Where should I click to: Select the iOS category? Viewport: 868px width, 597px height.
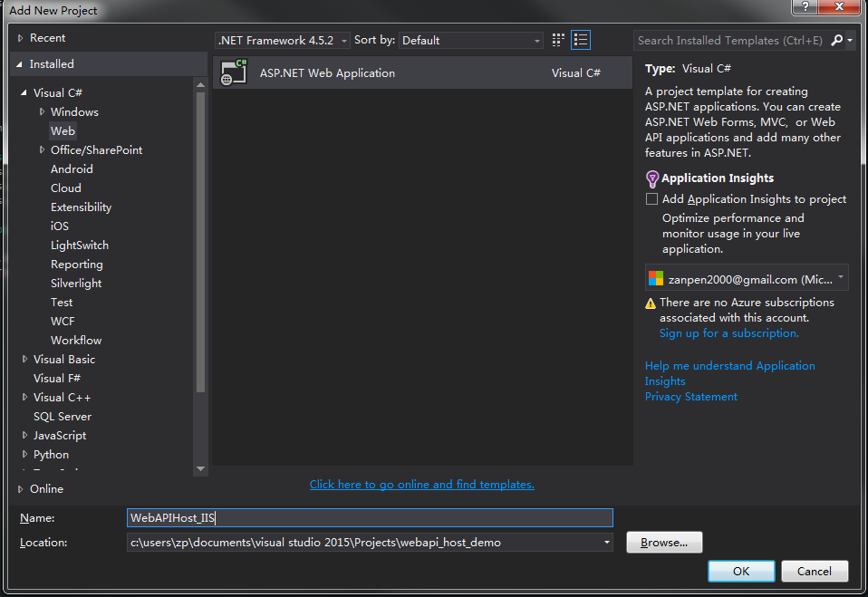[x=60, y=226]
